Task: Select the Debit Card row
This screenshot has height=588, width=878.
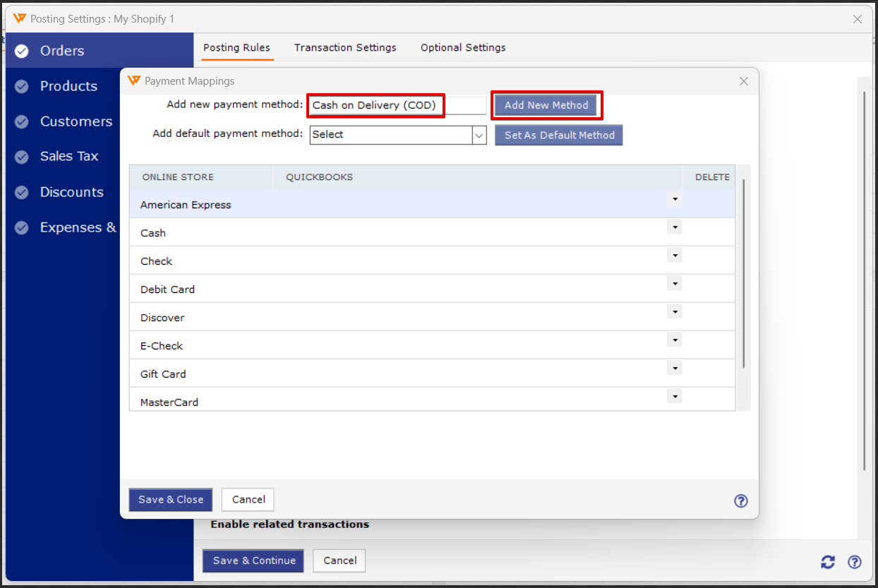Action: pos(432,289)
